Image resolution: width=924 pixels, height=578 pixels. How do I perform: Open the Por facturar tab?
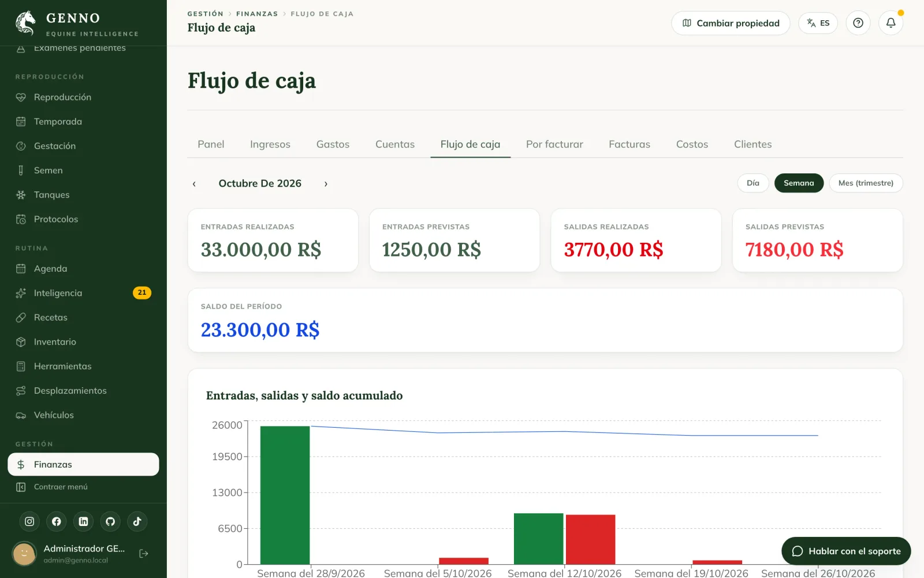coord(554,144)
